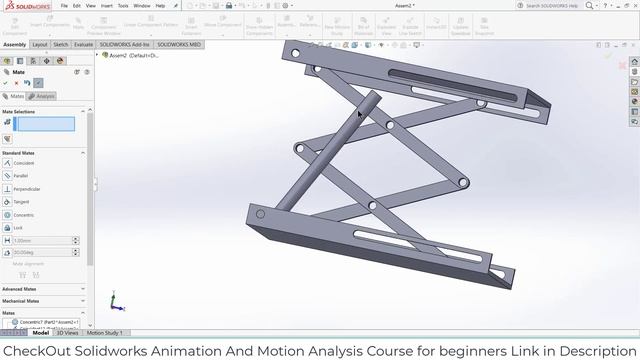This screenshot has width=640, height=360.
Task: Open the FeatureManager design tree tab
Action: coord(7,61)
